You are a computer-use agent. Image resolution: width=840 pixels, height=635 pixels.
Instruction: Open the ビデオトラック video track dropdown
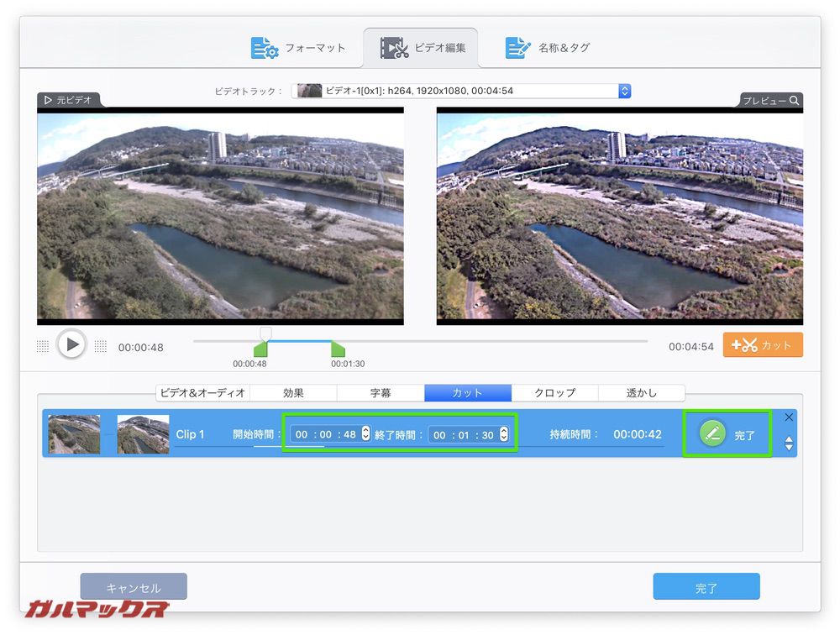tap(623, 91)
